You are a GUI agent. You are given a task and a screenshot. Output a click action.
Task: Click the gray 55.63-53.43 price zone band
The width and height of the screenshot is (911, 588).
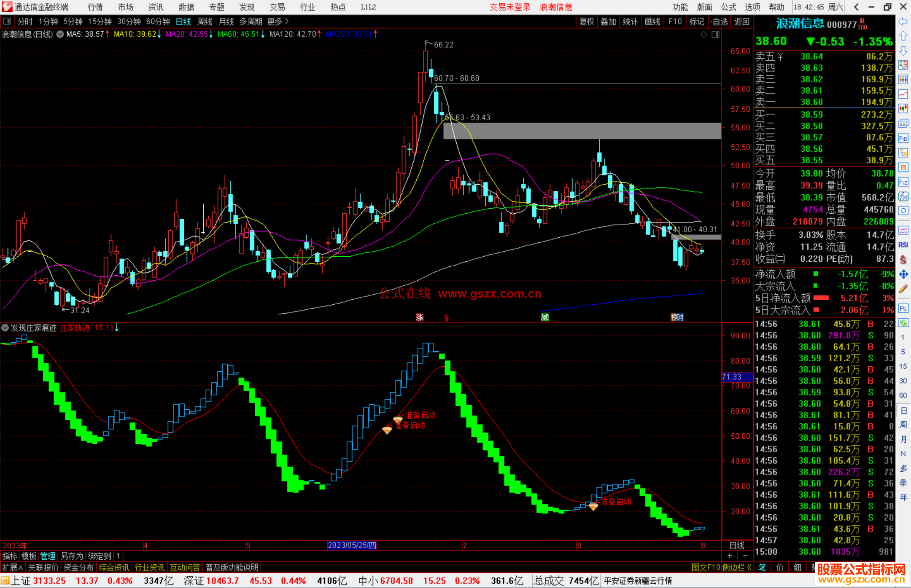click(582, 131)
